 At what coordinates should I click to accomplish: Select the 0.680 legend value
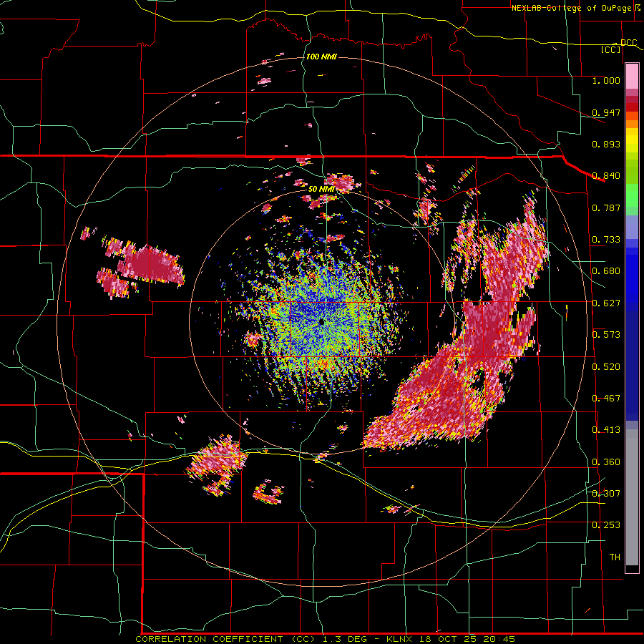point(606,271)
